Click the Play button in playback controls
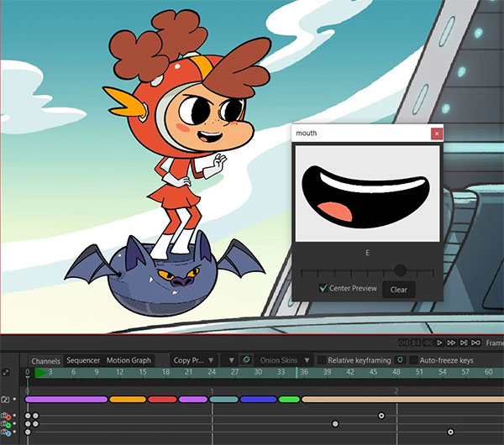 click(439, 343)
